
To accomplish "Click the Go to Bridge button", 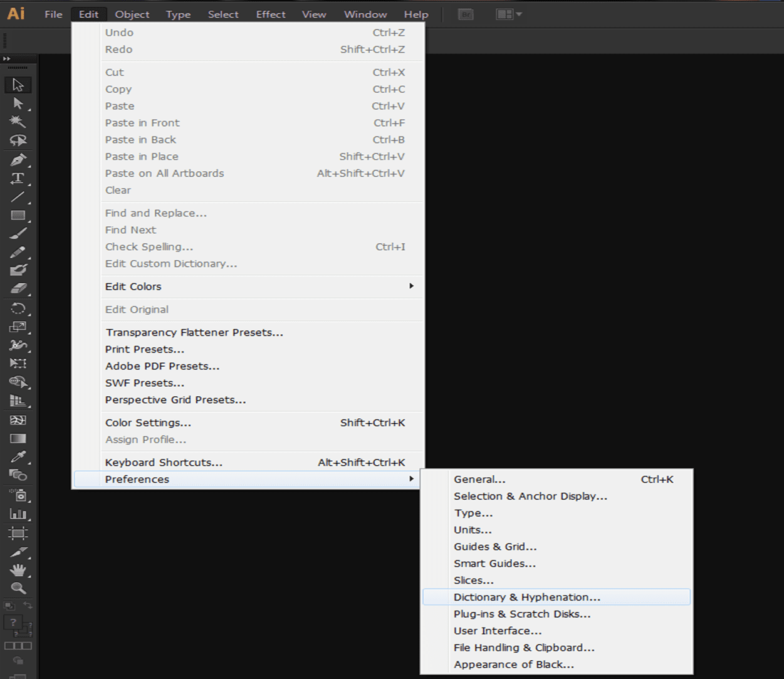I will [466, 14].
